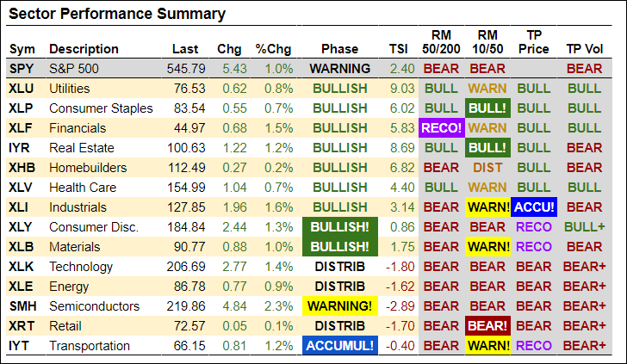Click the green BULLISH! phase for Materials
The height and width of the screenshot is (364, 627).
tap(339, 247)
